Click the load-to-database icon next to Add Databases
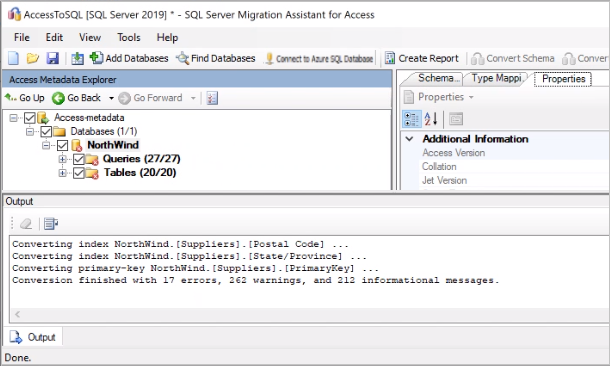The height and width of the screenshot is (366, 611). click(77, 58)
